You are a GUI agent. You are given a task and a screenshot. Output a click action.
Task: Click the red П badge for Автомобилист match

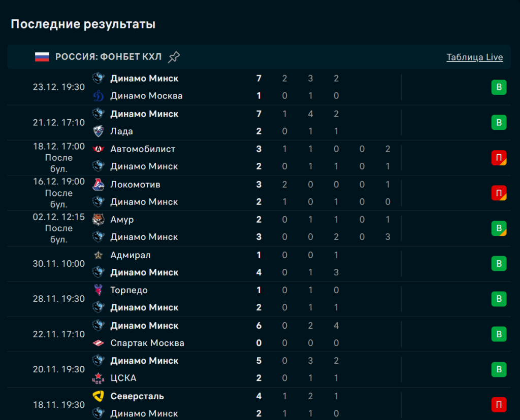[x=499, y=158]
